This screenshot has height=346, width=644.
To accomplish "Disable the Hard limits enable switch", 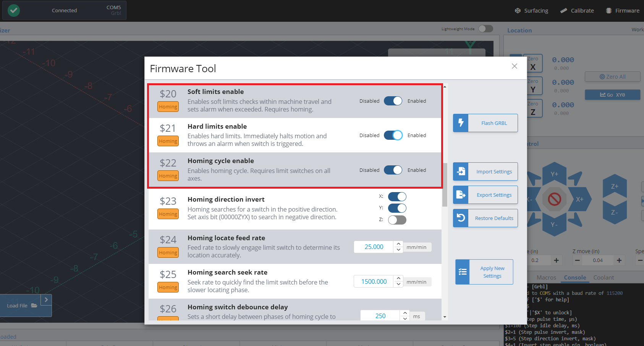I will click(393, 135).
